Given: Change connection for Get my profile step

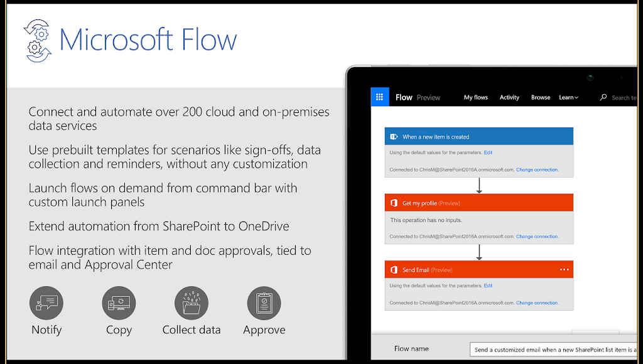Looking at the screenshot, I should coord(538,237).
